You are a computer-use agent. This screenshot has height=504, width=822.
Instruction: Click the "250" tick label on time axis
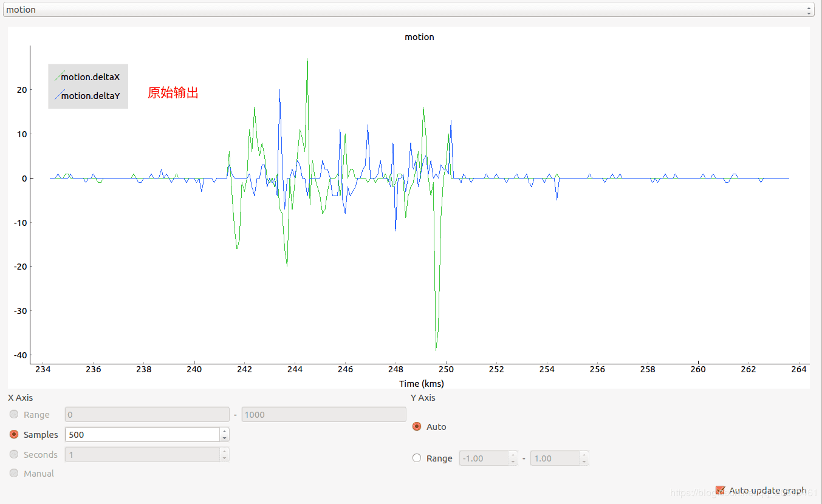click(x=446, y=369)
